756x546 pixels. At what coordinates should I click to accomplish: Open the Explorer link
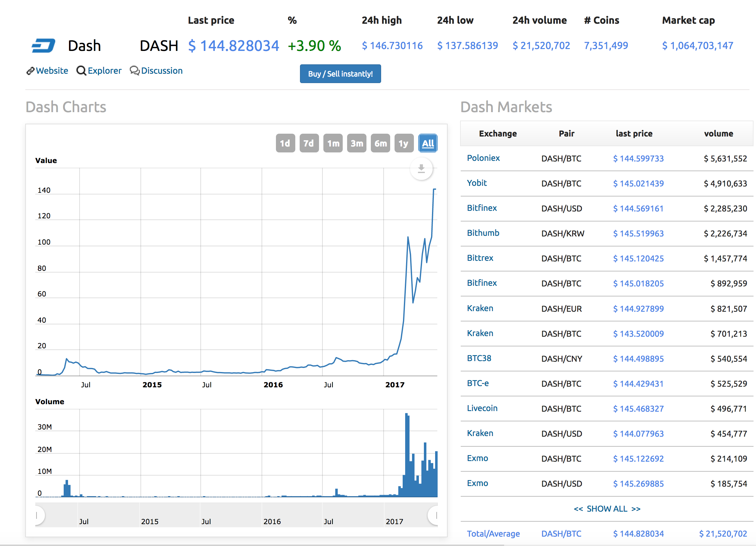pos(105,71)
